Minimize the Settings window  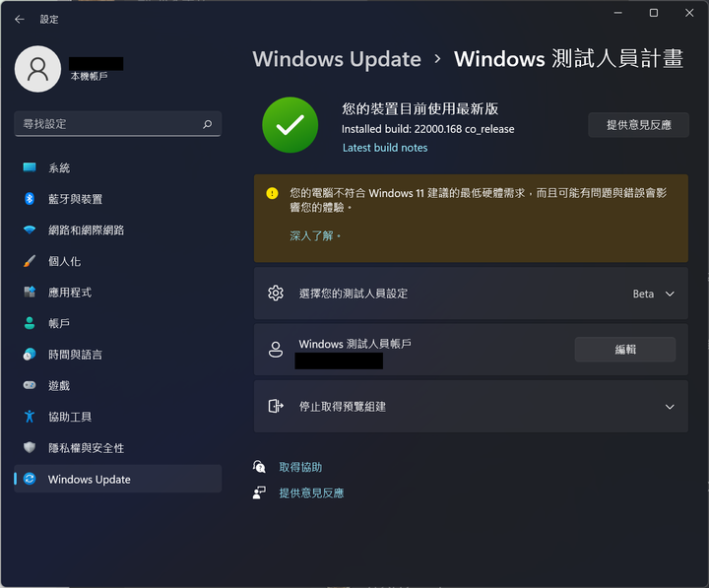coord(617,13)
